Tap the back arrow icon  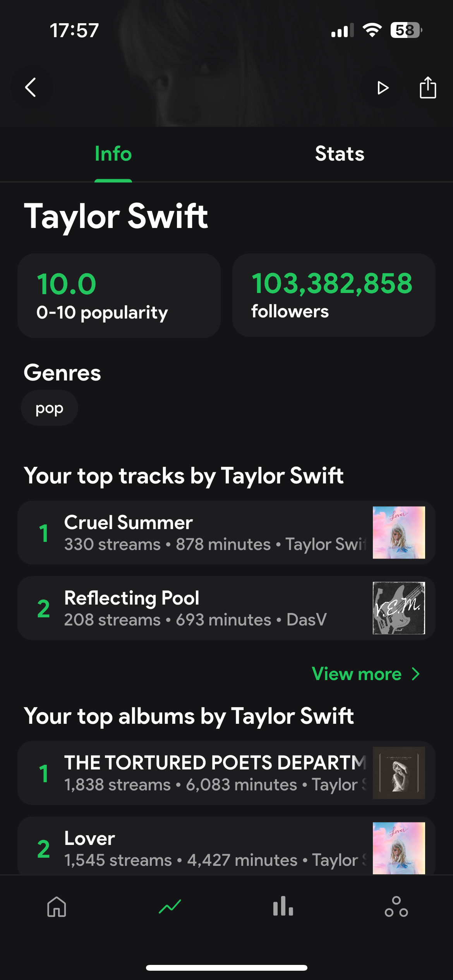click(x=31, y=87)
